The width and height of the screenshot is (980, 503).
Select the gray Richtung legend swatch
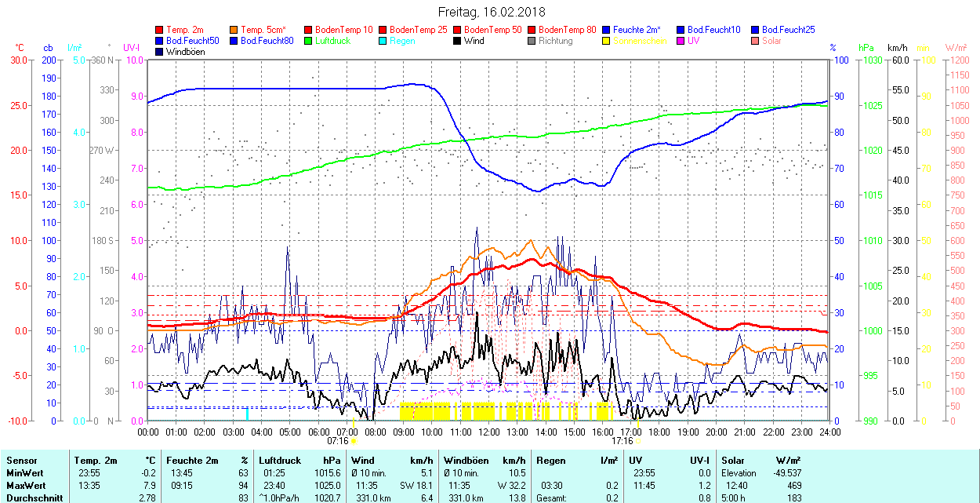[x=532, y=41]
